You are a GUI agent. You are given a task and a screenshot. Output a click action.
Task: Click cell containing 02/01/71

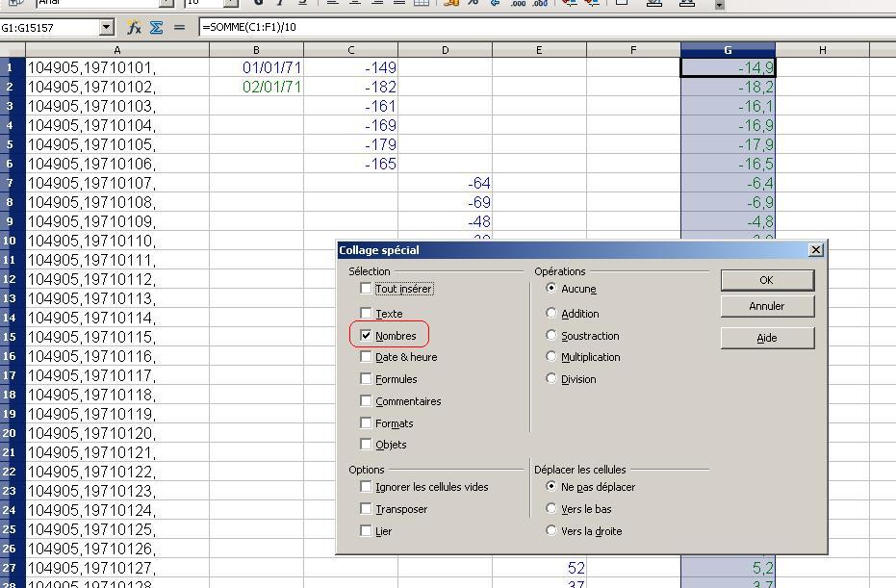tap(257, 87)
